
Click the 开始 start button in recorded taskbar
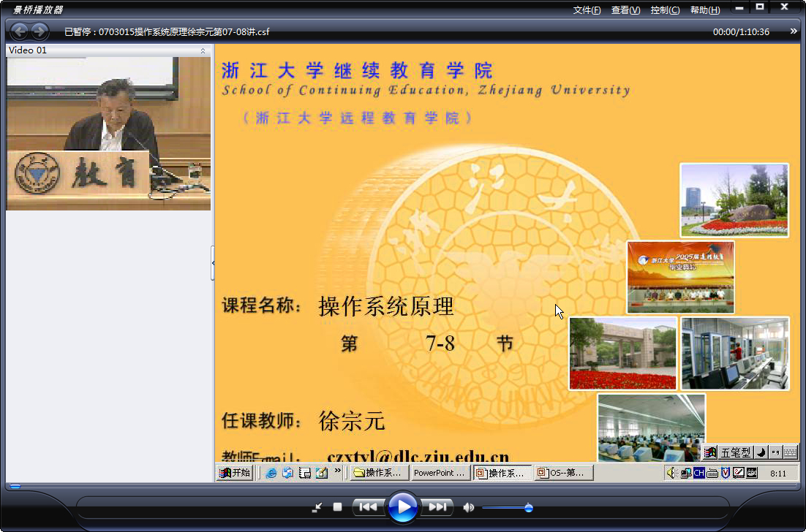coord(235,472)
